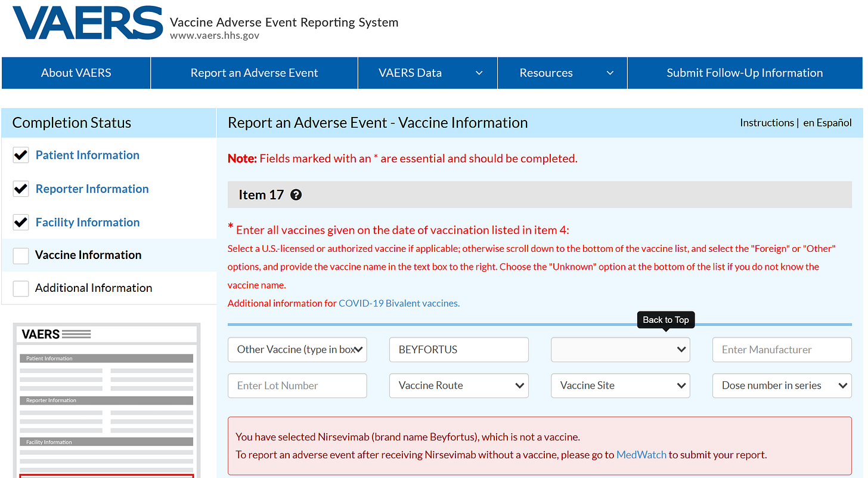Open Item 17 help question-mark icon

point(296,195)
